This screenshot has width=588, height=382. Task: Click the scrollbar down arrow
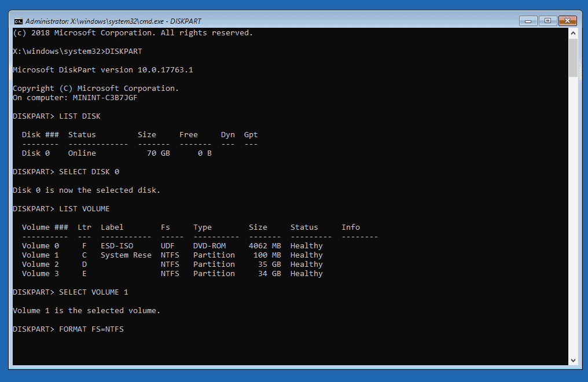tap(574, 360)
